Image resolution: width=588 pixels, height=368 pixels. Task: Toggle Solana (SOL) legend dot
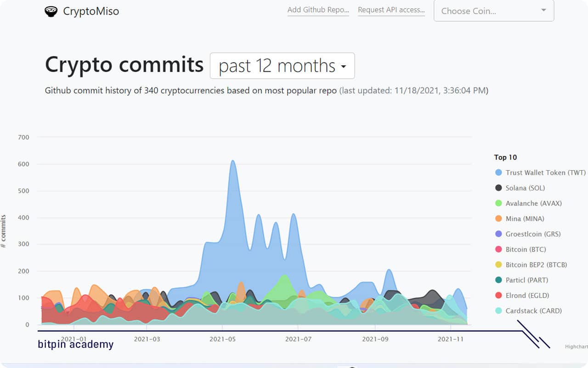(x=498, y=188)
